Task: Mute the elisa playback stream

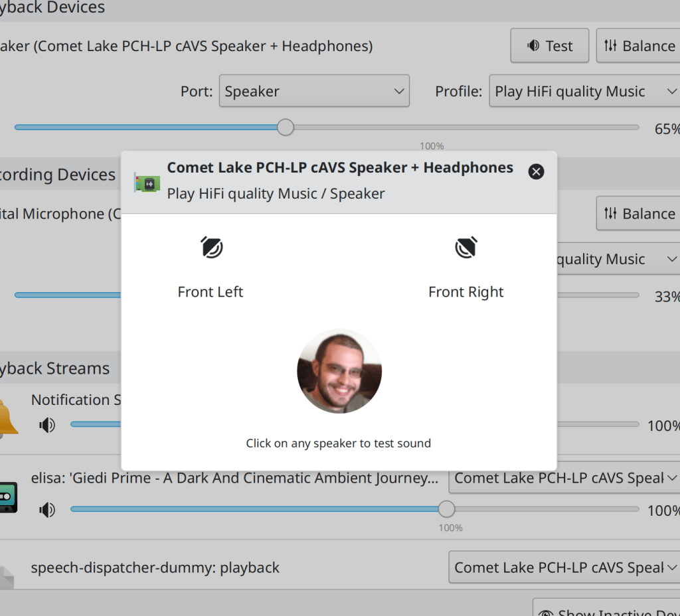Action: point(47,510)
